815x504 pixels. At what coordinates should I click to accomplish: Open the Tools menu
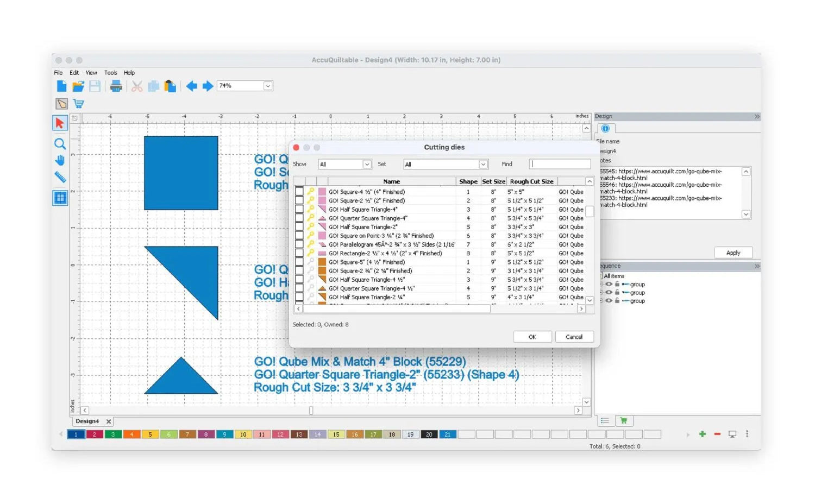[110, 72]
